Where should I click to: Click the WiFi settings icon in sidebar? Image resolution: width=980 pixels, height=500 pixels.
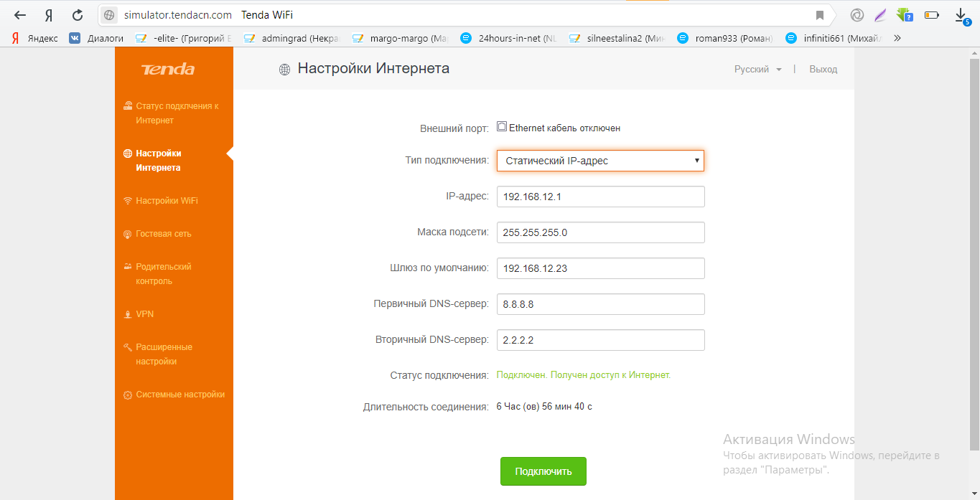click(128, 201)
